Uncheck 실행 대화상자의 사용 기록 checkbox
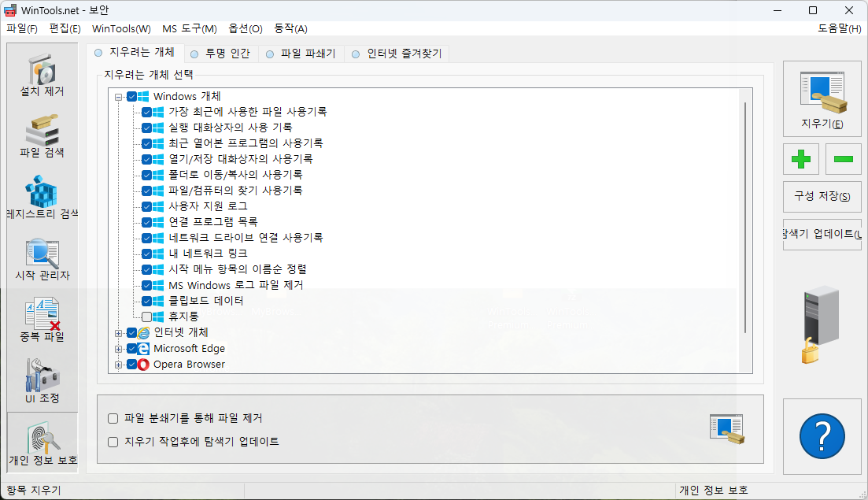The image size is (868, 500). tap(146, 128)
